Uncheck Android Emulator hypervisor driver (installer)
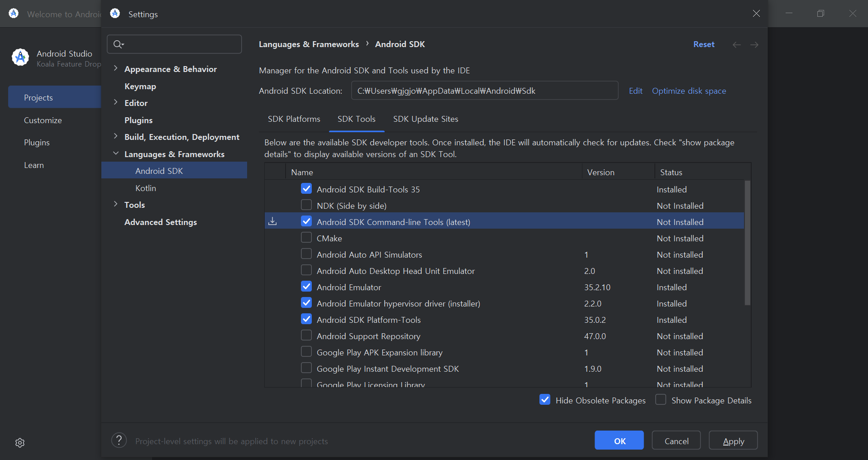The width and height of the screenshot is (868, 460). (x=306, y=302)
